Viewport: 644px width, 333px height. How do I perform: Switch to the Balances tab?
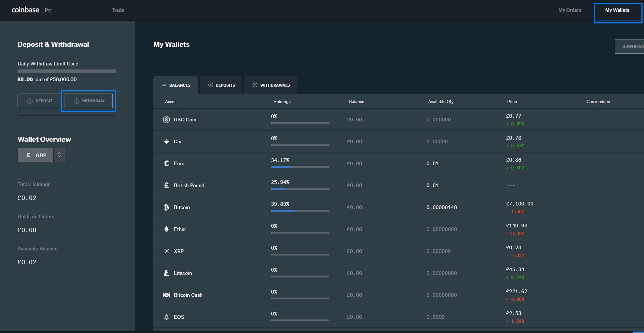176,85
